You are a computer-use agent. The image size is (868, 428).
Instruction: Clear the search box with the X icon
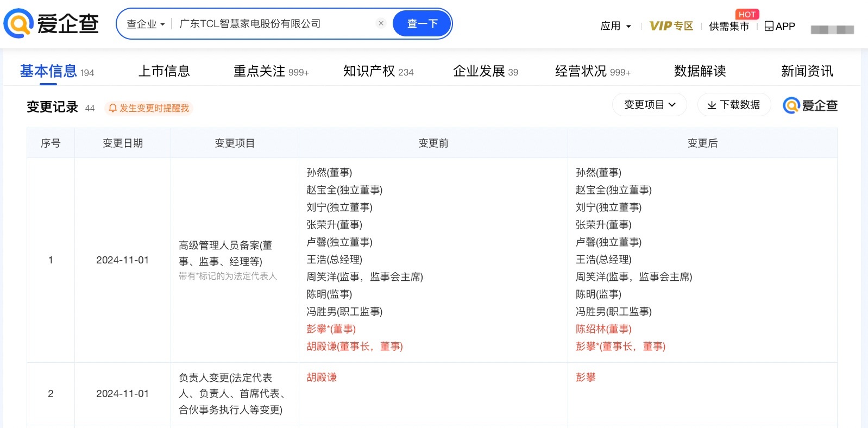coord(381,23)
